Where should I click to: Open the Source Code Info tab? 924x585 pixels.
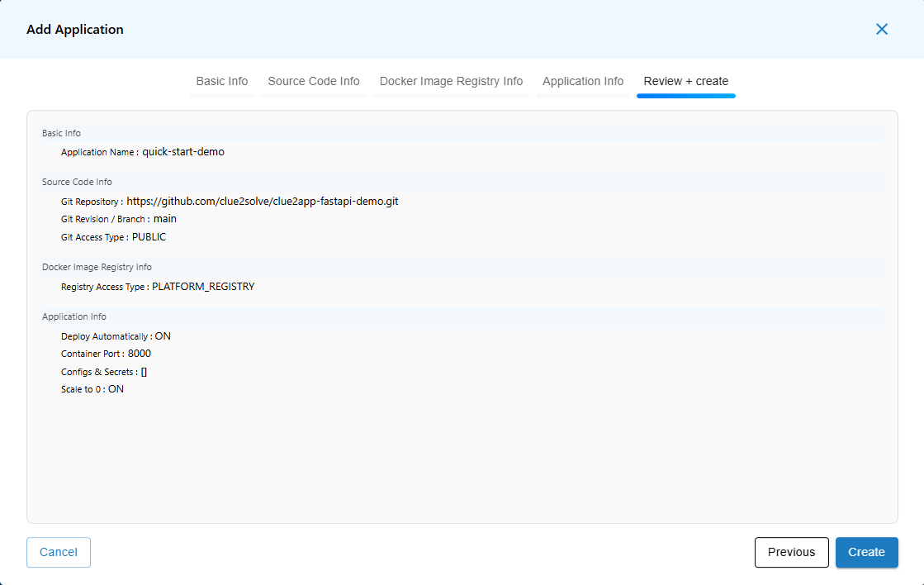click(x=314, y=81)
